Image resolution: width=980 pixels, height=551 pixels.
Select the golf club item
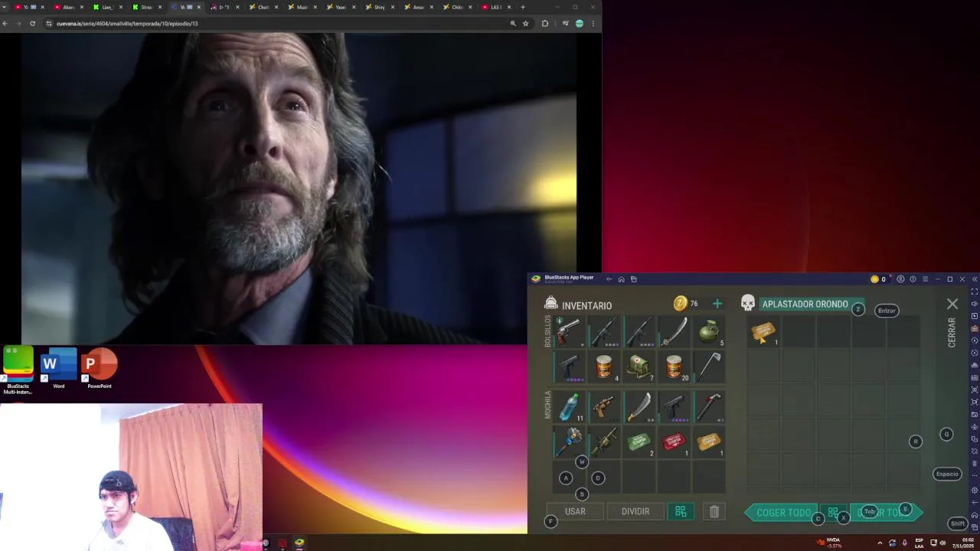pos(709,367)
